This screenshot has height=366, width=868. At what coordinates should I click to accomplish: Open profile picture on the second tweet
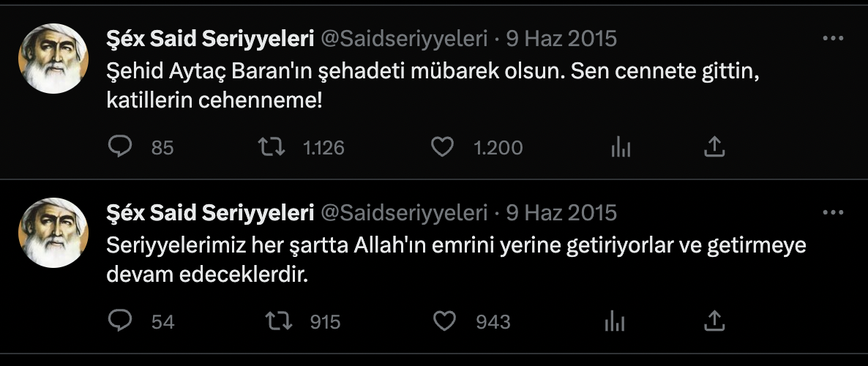pyautogui.click(x=53, y=233)
